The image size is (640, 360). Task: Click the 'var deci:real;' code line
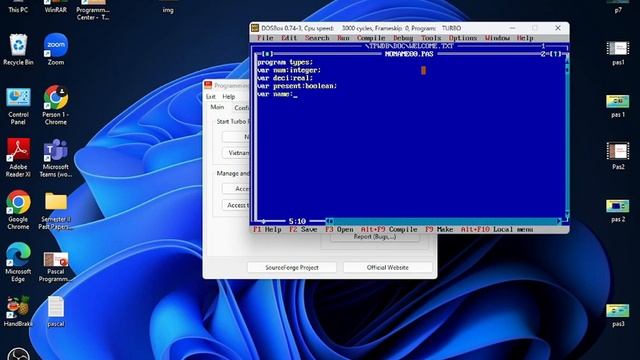tap(285, 78)
